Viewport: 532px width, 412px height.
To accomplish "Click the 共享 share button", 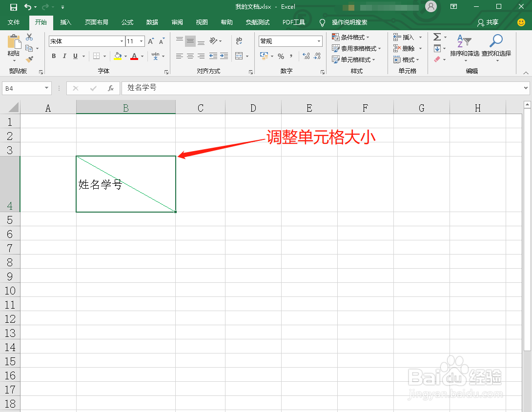I will point(488,22).
